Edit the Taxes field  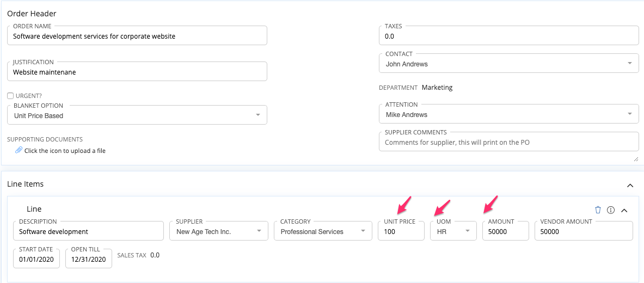click(509, 35)
